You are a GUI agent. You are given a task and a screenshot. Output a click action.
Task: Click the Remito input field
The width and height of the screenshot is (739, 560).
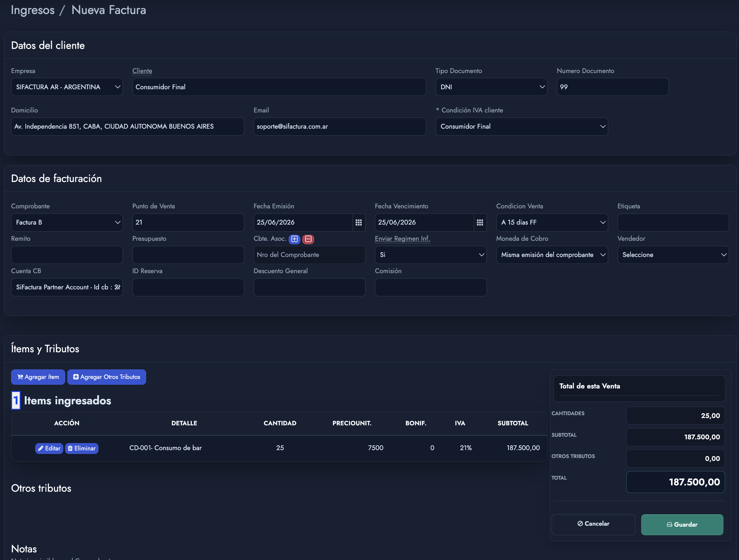(x=67, y=255)
